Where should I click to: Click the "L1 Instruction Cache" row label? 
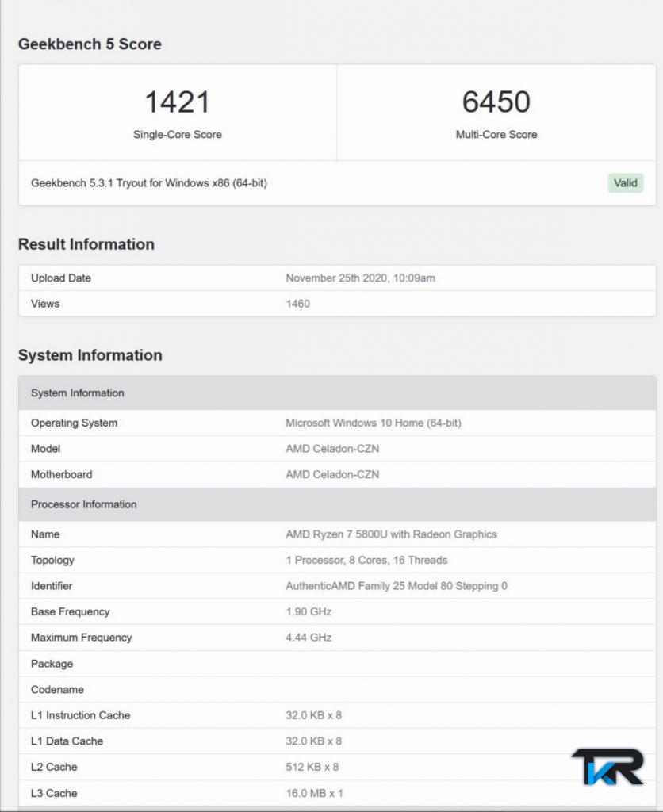pyautogui.click(x=80, y=716)
